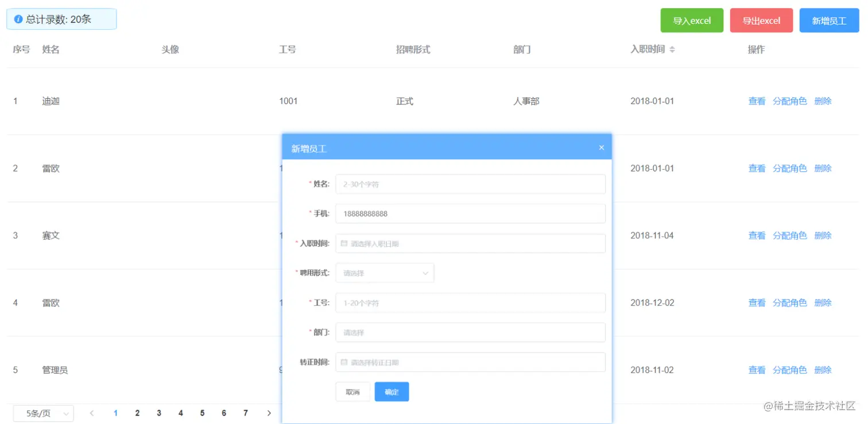Go to the next page arrow
Viewport: 868px width, 424px height.
269,413
